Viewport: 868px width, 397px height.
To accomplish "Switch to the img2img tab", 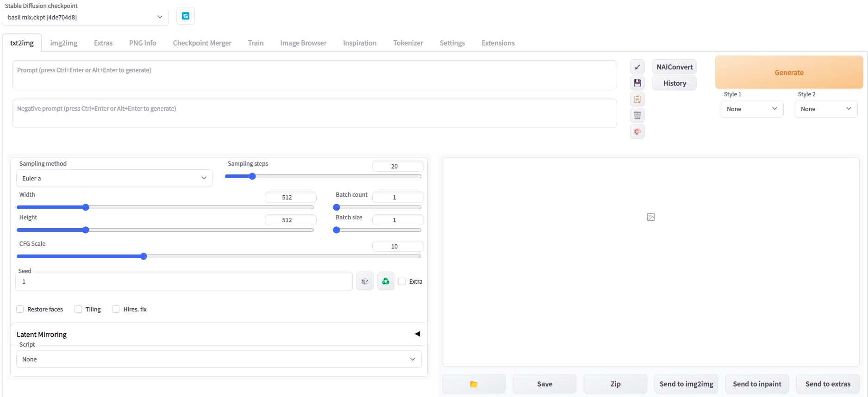I will click(x=64, y=43).
